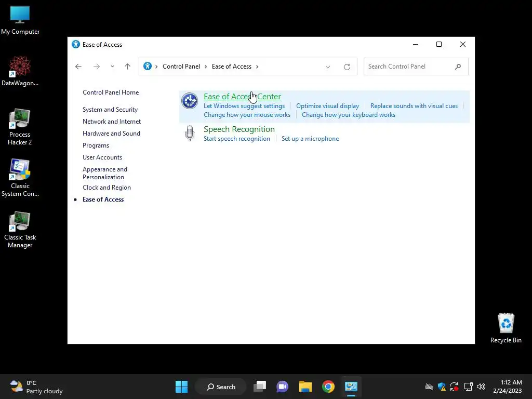The height and width of the screenshot is (399, 532).
Task: Open the Ease of Access Center heading link
Action: pyautogui.click(x=242, y=96)
